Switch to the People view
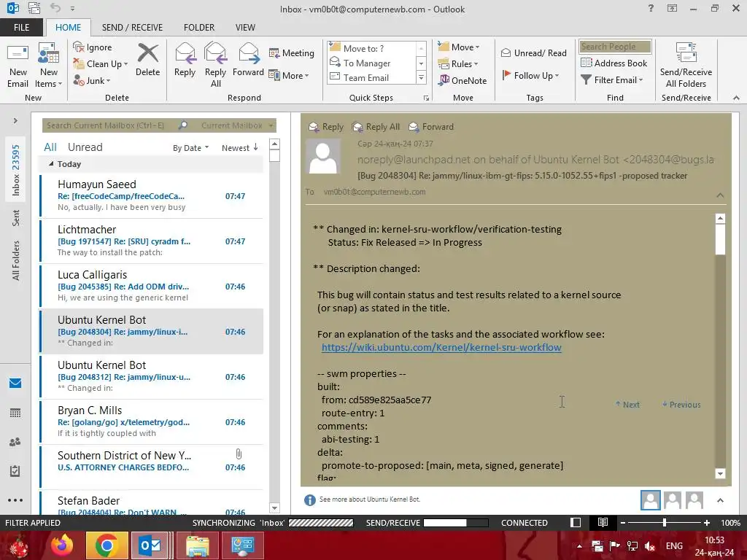 tap(15, 442)
